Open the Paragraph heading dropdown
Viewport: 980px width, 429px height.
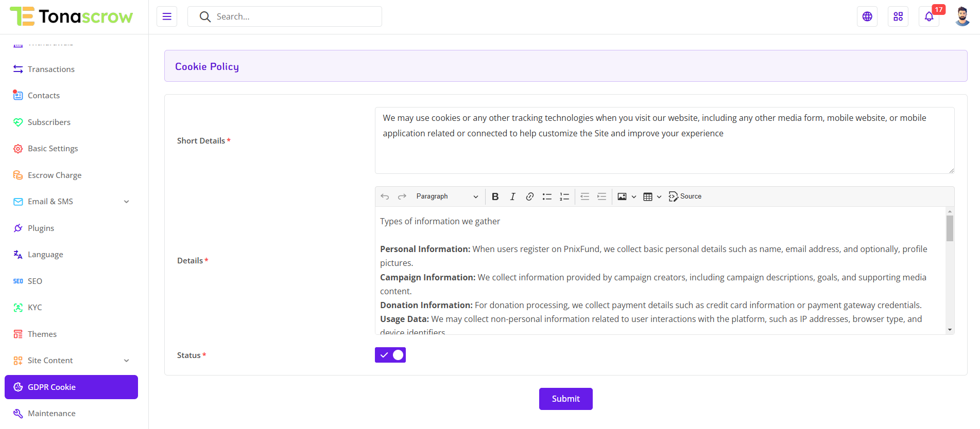click(x=446, y=196)
